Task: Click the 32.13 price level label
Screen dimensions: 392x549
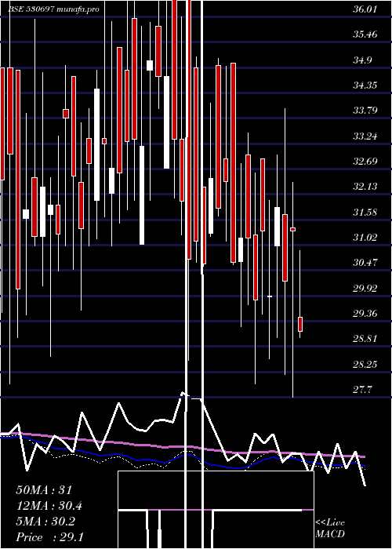Action: [365, 187]
